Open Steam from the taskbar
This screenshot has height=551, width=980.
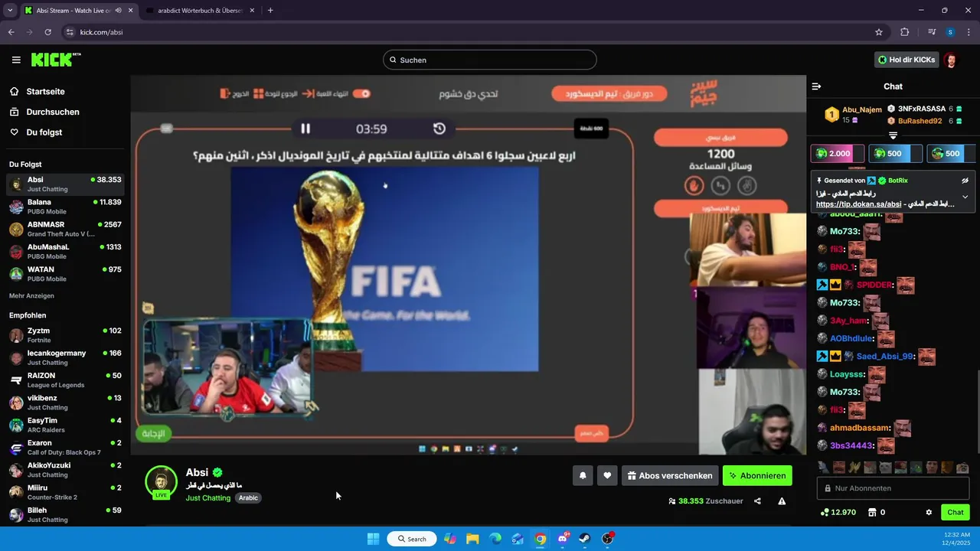[585, 539]
